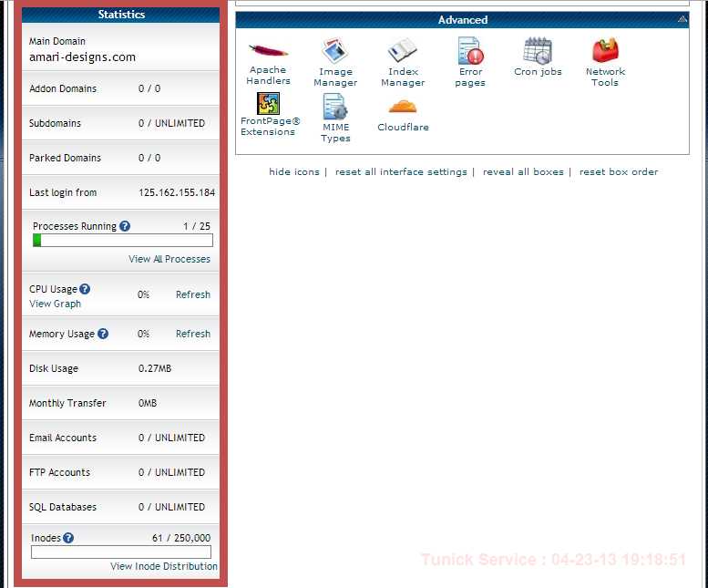708x588 pixels.
Task: Open the Index Manager icon
Action: tap(403, 50)
